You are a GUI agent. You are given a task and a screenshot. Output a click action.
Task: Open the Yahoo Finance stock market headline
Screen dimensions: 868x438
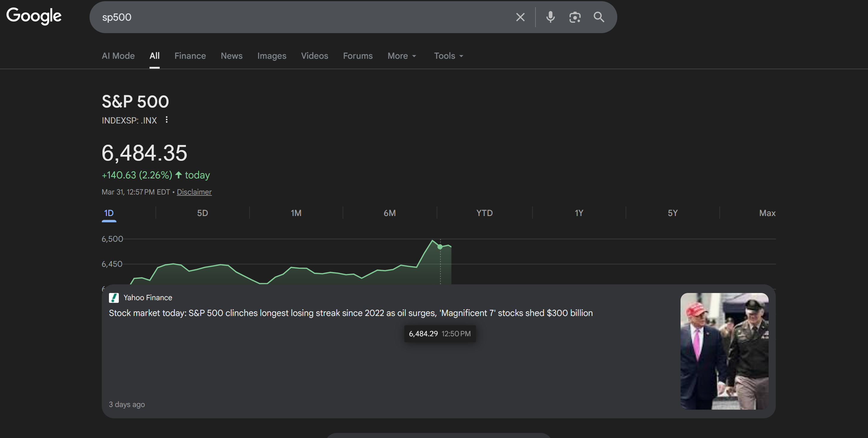click(350, 313)
